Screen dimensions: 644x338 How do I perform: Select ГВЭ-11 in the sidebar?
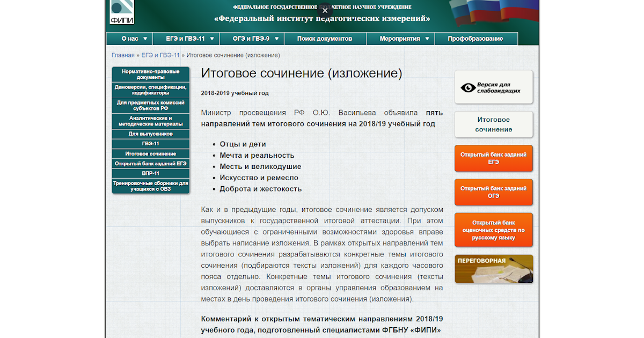click(151, 144)
